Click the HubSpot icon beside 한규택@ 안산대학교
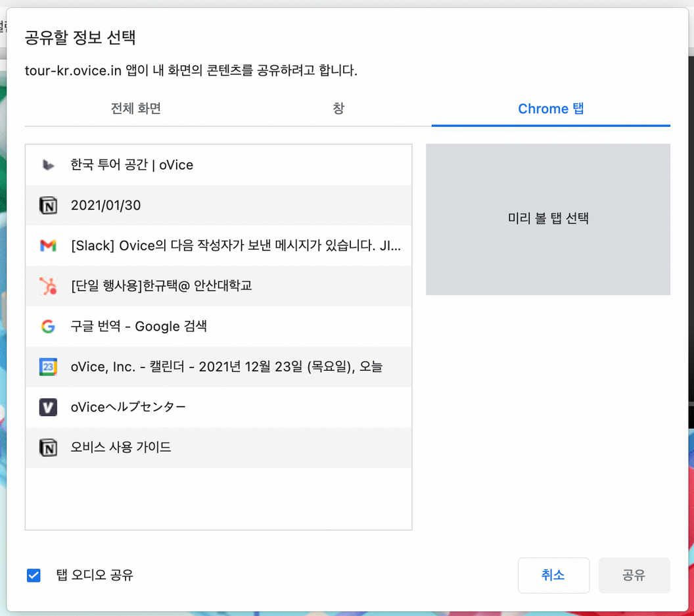This screenshot has height=616, width=694. pos(48,285)
